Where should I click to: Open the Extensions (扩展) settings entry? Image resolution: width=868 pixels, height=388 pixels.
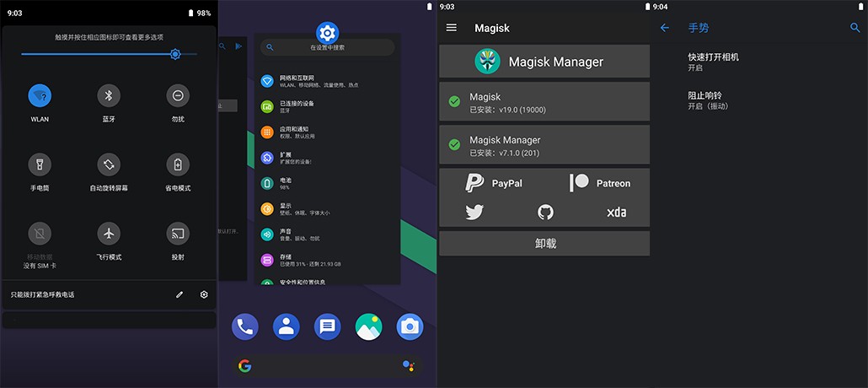(327, 158)
